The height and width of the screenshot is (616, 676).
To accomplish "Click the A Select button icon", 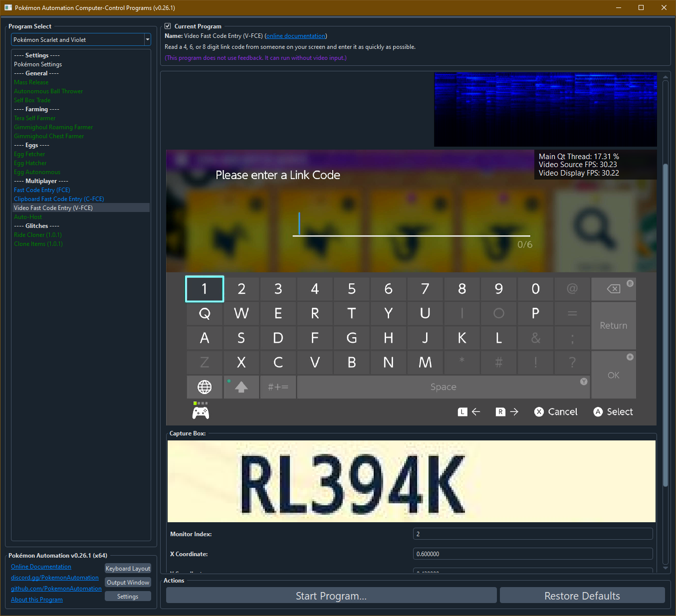I will (x=598, y=412).
